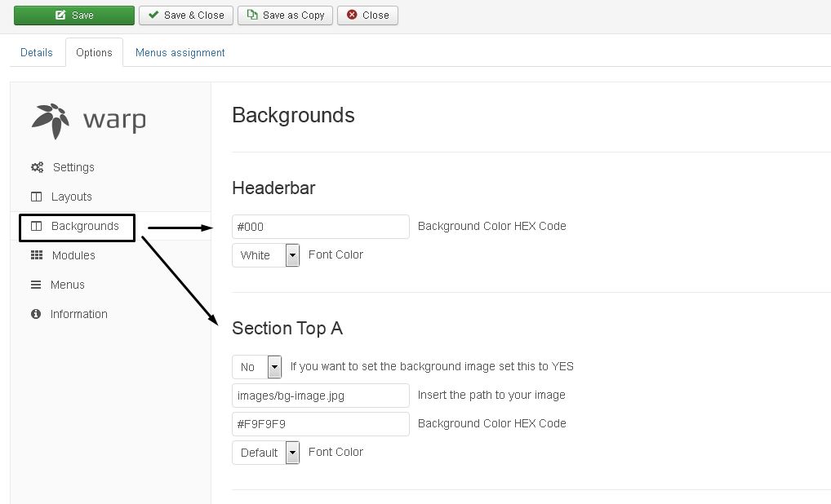Switch to the Details tab
This screenshot has height=504, width=831.
click(37, 52)
